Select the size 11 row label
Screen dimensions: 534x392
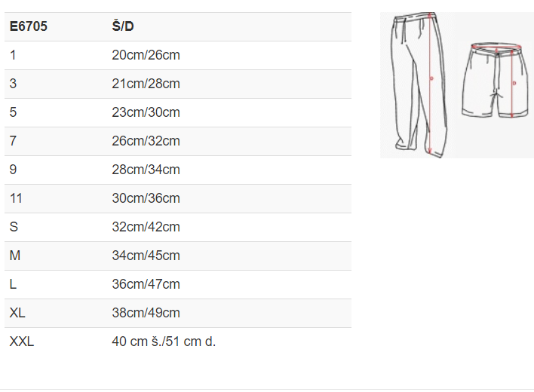click(x=17, y=198)
